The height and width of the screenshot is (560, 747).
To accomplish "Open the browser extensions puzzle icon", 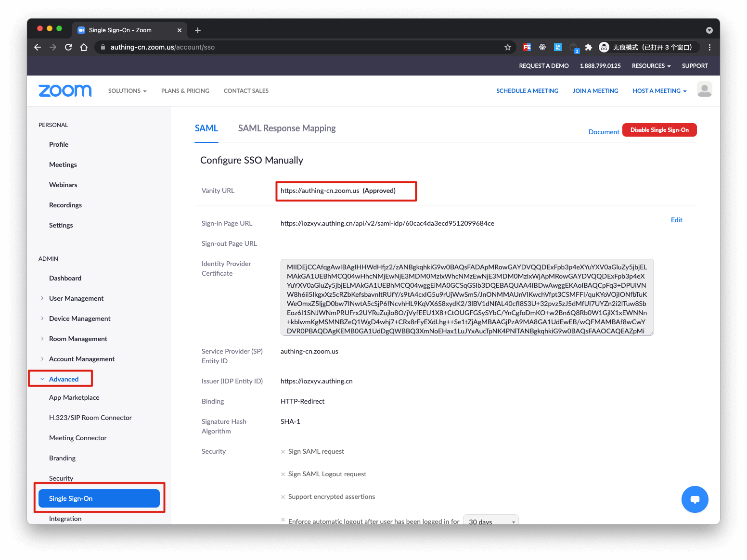I will tap(588, 47).
